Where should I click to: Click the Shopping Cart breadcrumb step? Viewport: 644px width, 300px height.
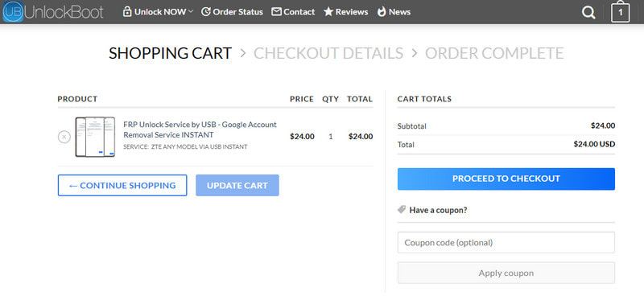(170, 53)
